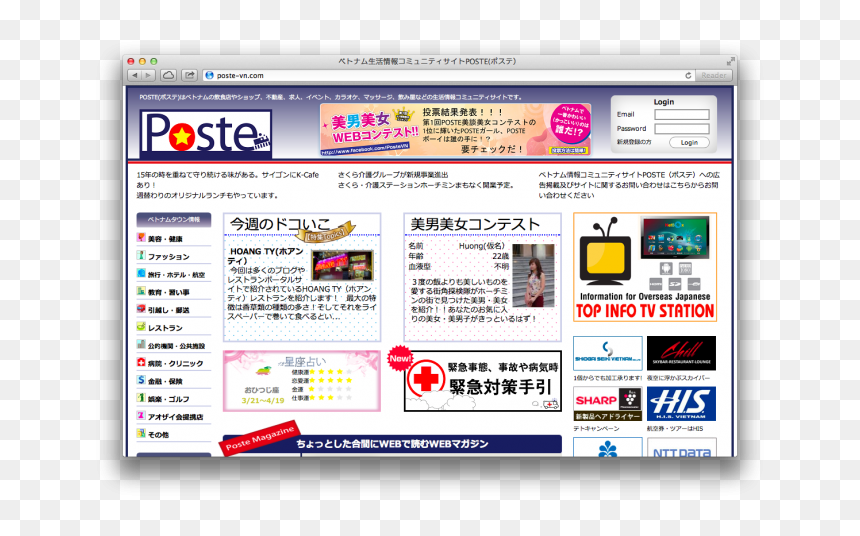Screen dimensions: 860x536
Task: Open 美容・健康 category in sidebar
Action: pyautogui.click(x=165, y=239)
